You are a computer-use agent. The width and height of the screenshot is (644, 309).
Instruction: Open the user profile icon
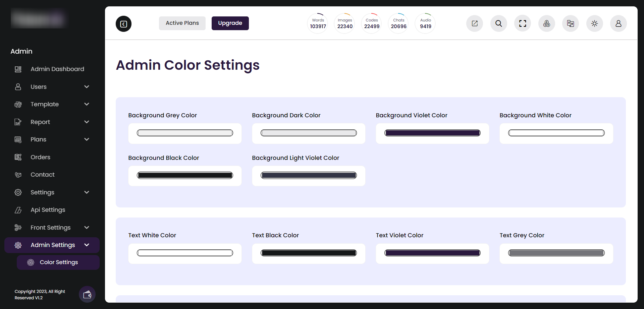[x=619, y=23]
